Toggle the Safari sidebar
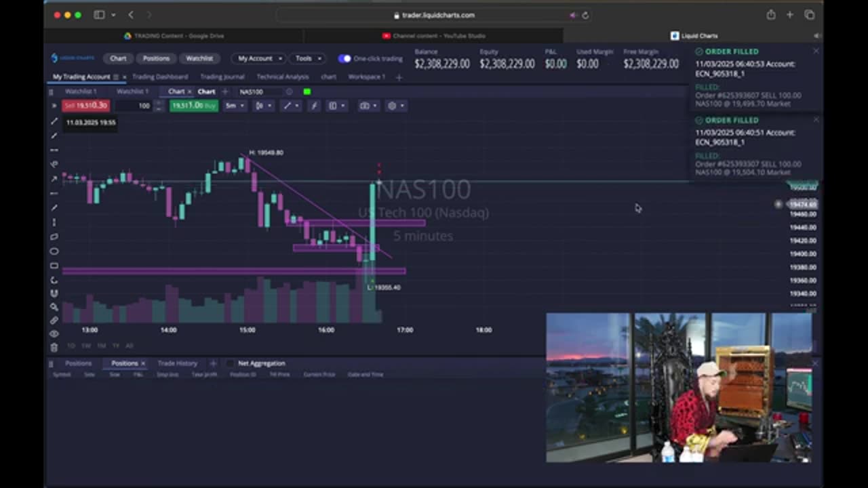The image size is (868, 488). point(99,15)
